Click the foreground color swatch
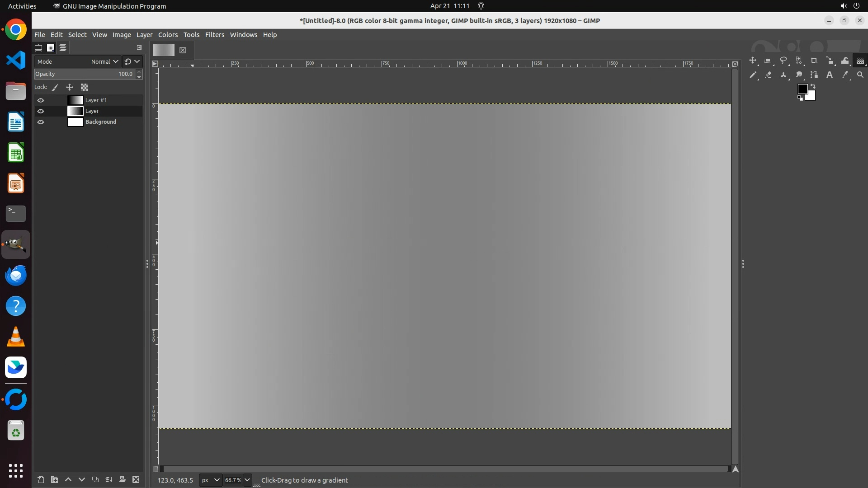Viewport: 868px width, 488px height. (802, 89)
